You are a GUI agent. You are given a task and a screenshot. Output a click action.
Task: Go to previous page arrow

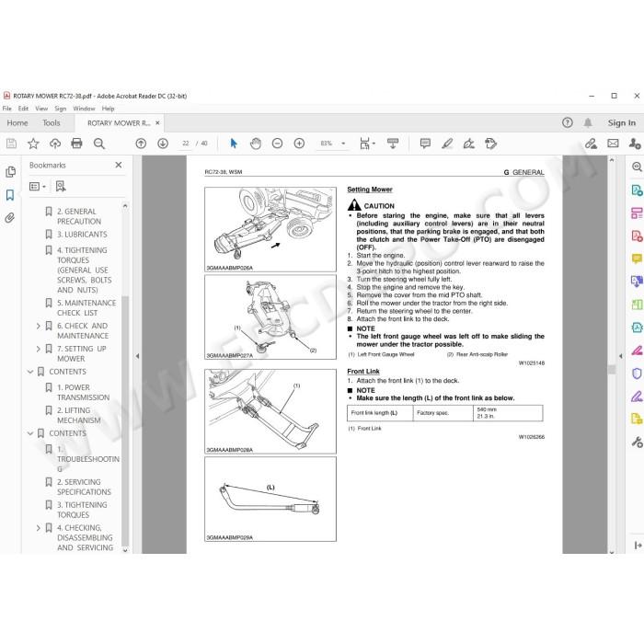[x=141, y=144]
